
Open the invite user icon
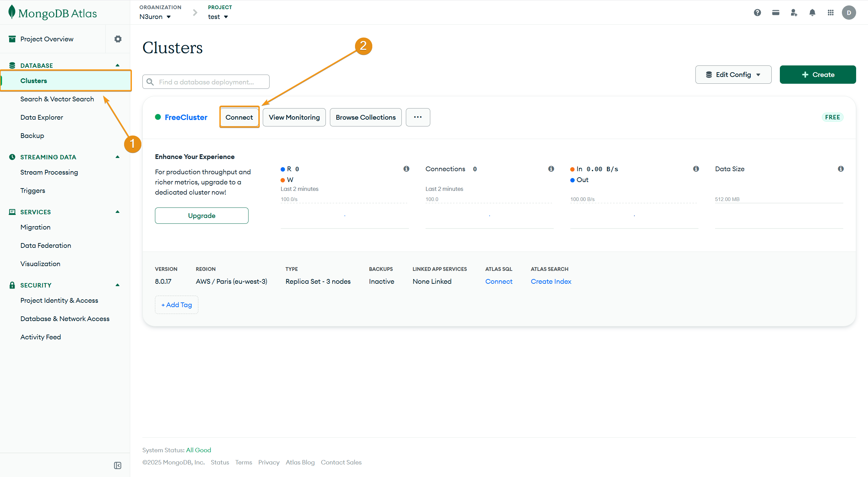[x=794, y=13]
